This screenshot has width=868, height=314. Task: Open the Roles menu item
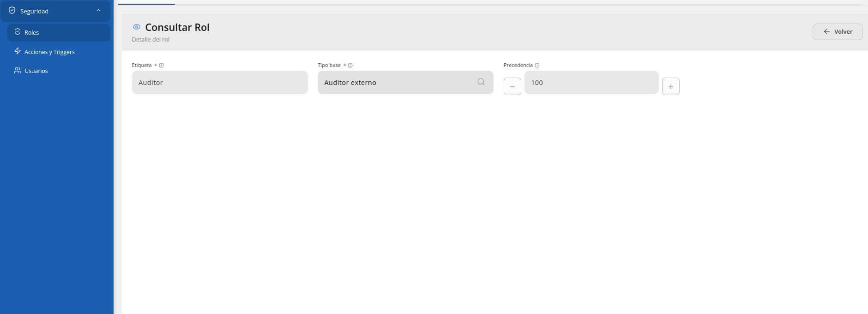tap(59, 32)
